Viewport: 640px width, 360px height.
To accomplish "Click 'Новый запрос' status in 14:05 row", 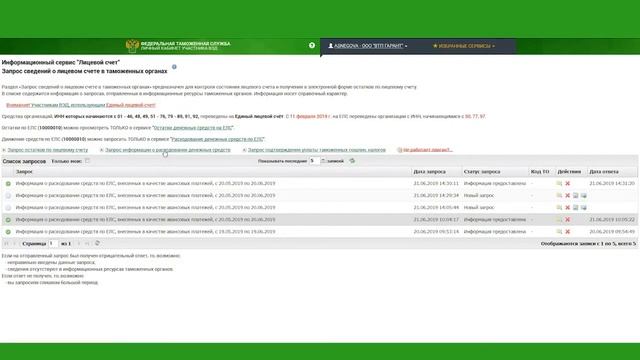I will pyautogui.click(x=479, y=208).
